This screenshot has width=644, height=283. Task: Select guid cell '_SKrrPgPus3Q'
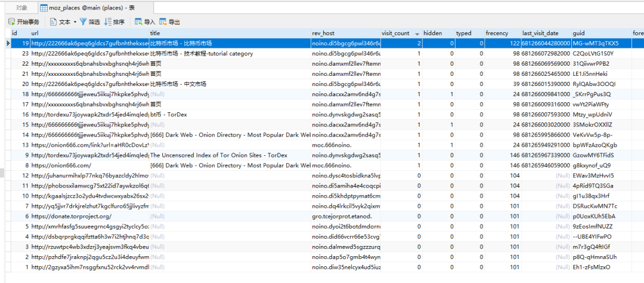click(601, 94)
